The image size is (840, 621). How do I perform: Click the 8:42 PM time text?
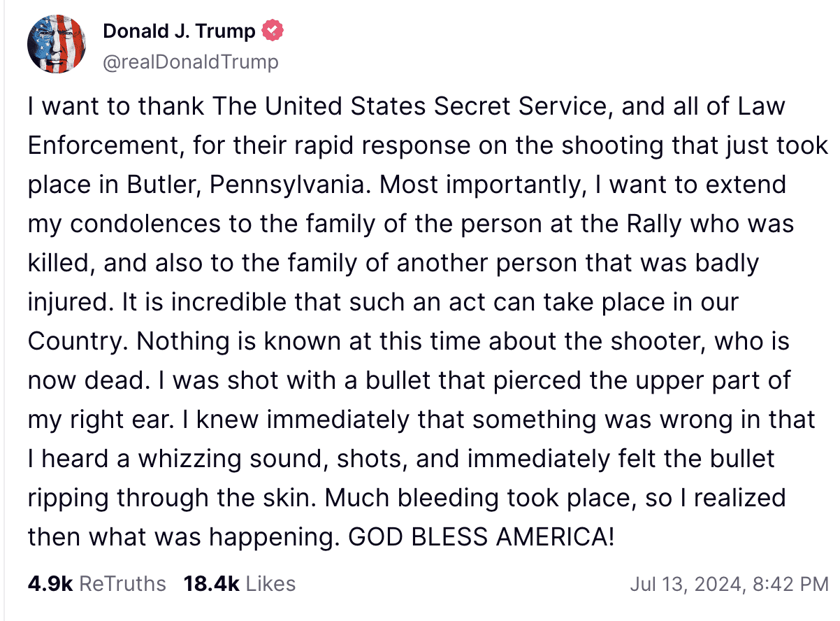pos(788,583)
